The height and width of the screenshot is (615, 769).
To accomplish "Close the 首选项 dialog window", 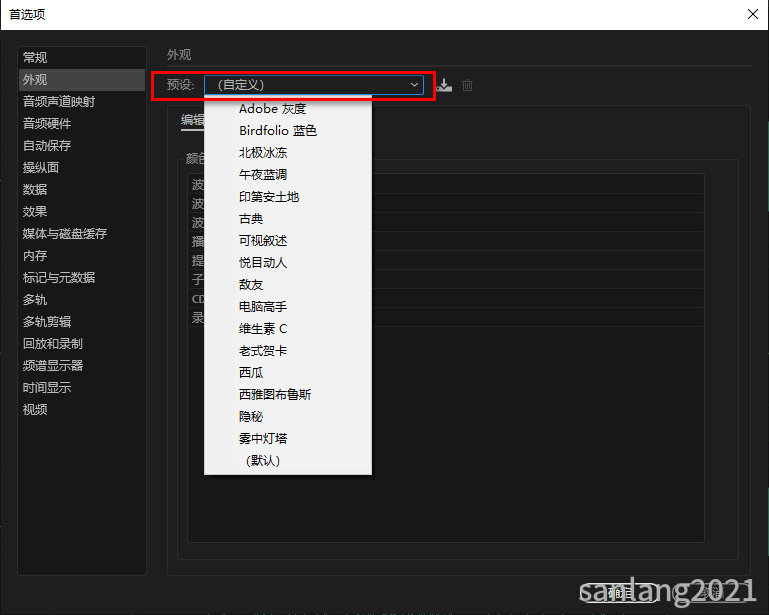I will [x=753, y=14].
